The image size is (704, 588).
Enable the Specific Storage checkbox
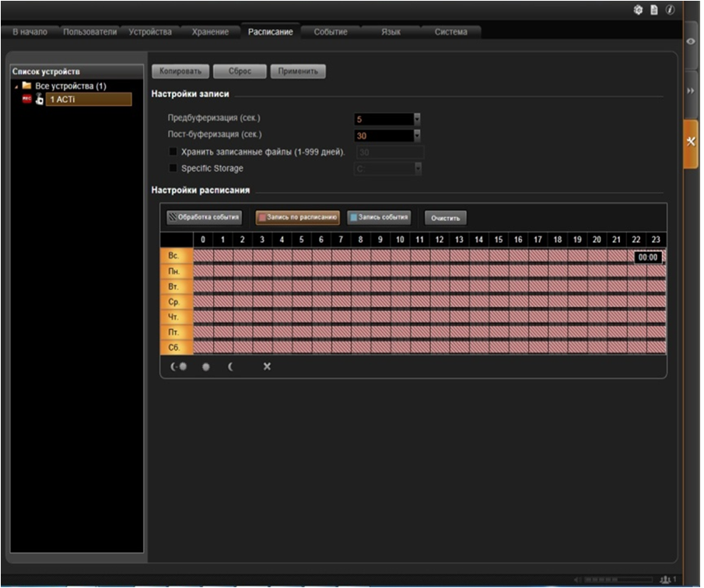tap(173, 168)
